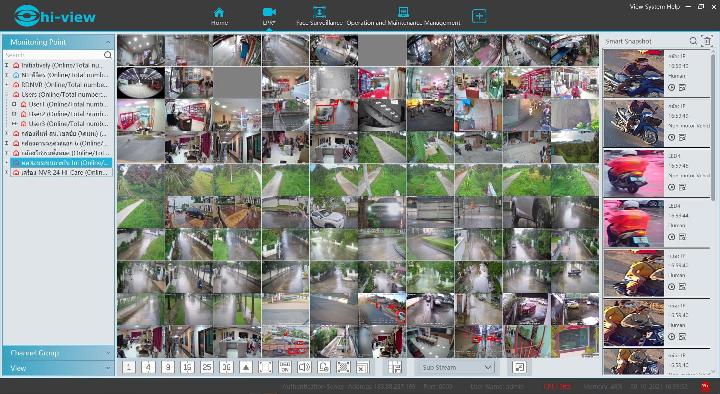Open the Smart Snapshot search icon
This screenshot has height=394, width=720.
coord(693,41)
